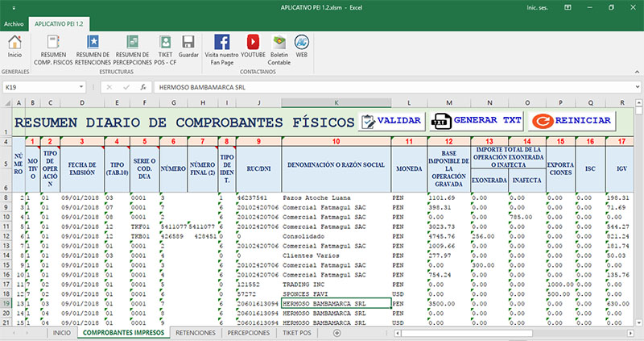The image size is (644, 341).
Task: Open the Resumen de Percepciones icon
Action: [132, 42]
